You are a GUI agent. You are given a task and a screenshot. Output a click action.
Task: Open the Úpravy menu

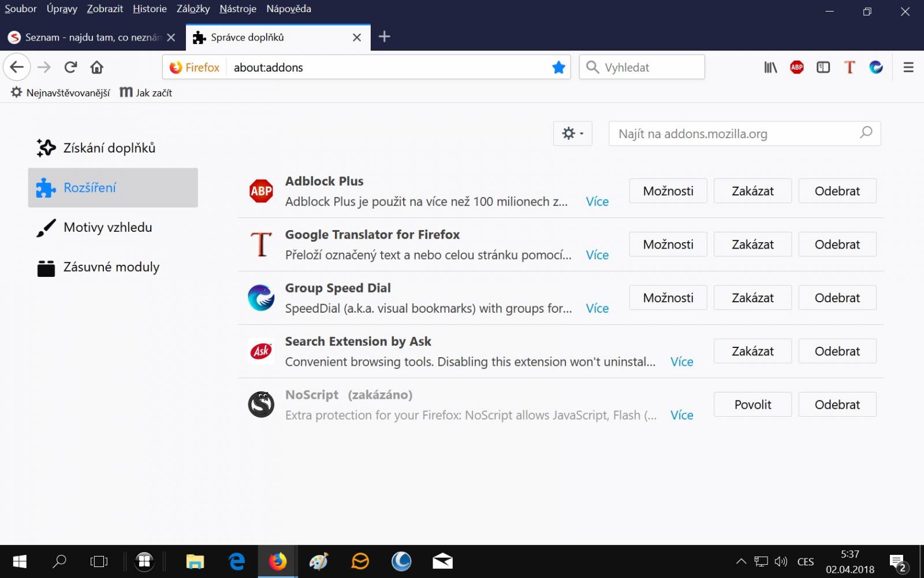pos(62,9)
